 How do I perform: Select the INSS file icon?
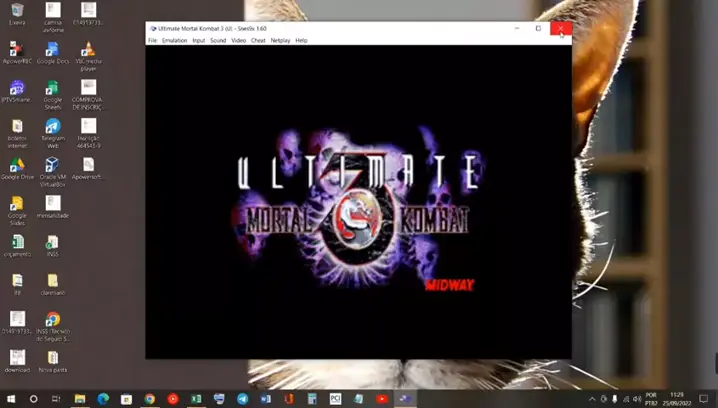click(53, 245)
